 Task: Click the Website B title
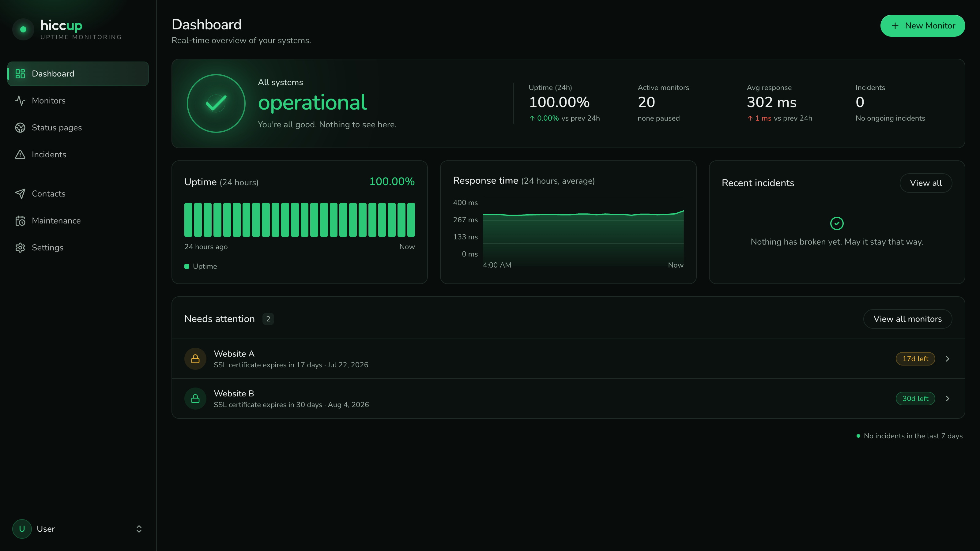[234, 394]
